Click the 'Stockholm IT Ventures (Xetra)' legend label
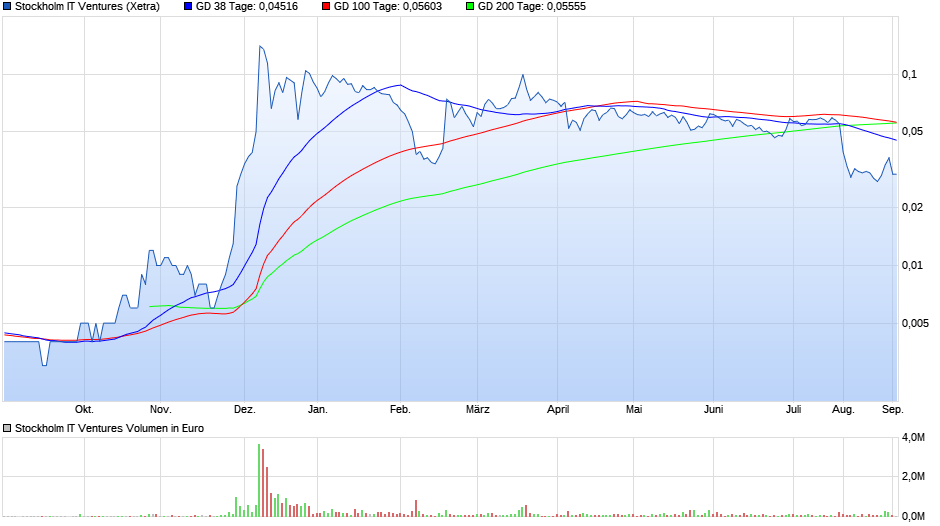 coord(88,7)
